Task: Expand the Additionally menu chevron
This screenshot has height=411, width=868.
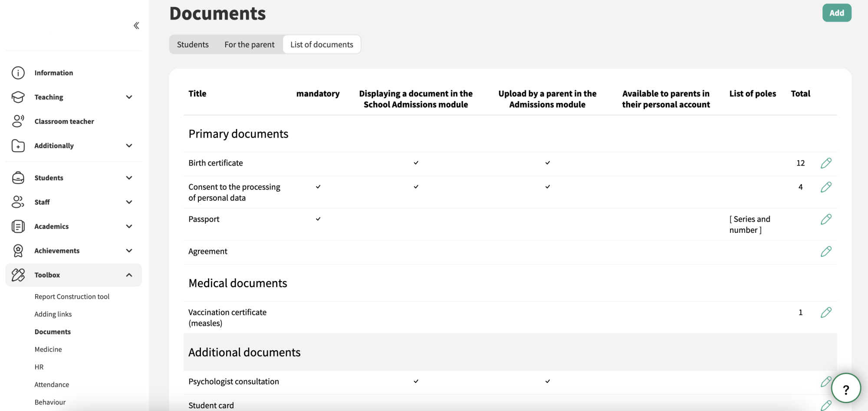Action: click(x=129, y=146)
